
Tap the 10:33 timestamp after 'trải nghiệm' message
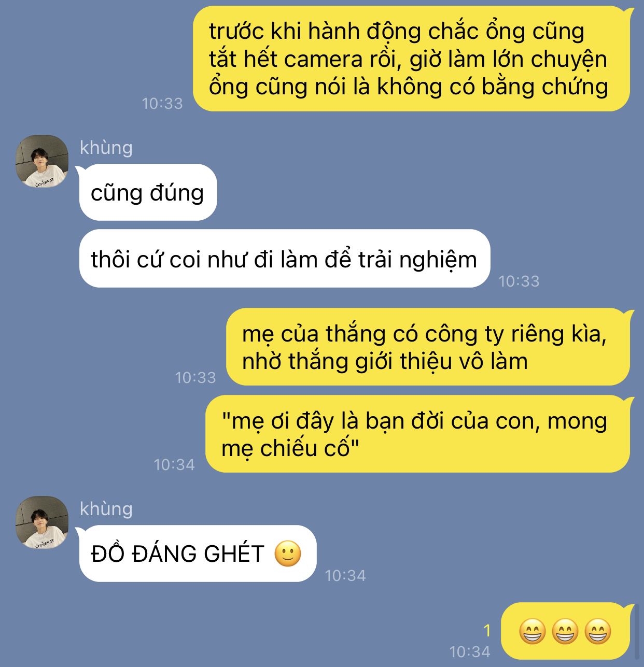[519, 281]
